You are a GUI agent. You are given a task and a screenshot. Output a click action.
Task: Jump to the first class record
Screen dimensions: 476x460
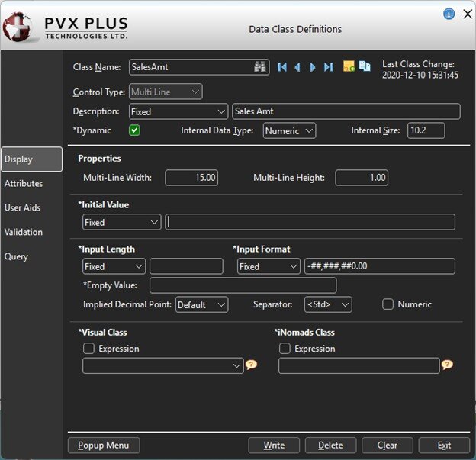282,67
